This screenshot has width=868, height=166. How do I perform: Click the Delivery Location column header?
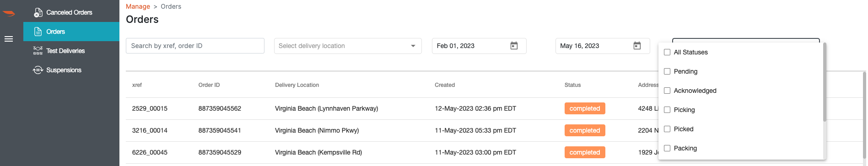pos(297,85)
